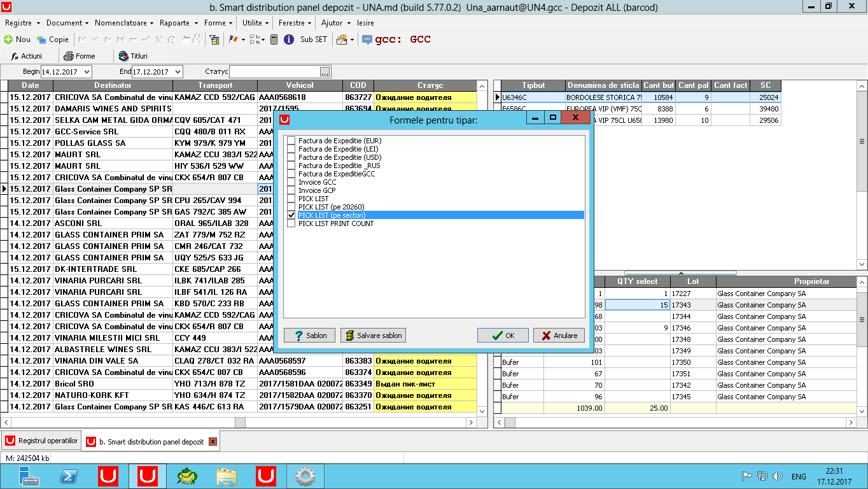Click the calculator icon in toolbar
Screen dimensions: 868x489
click(274, 39)
